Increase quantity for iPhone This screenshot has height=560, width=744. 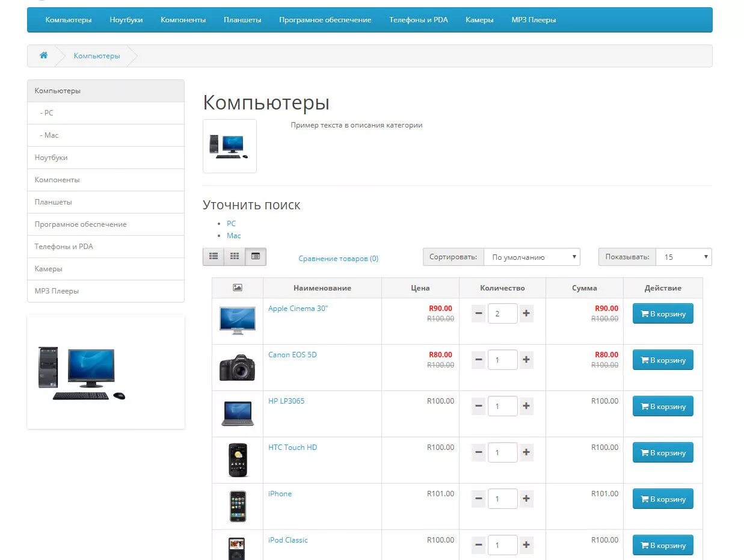(x=526, y=499)
